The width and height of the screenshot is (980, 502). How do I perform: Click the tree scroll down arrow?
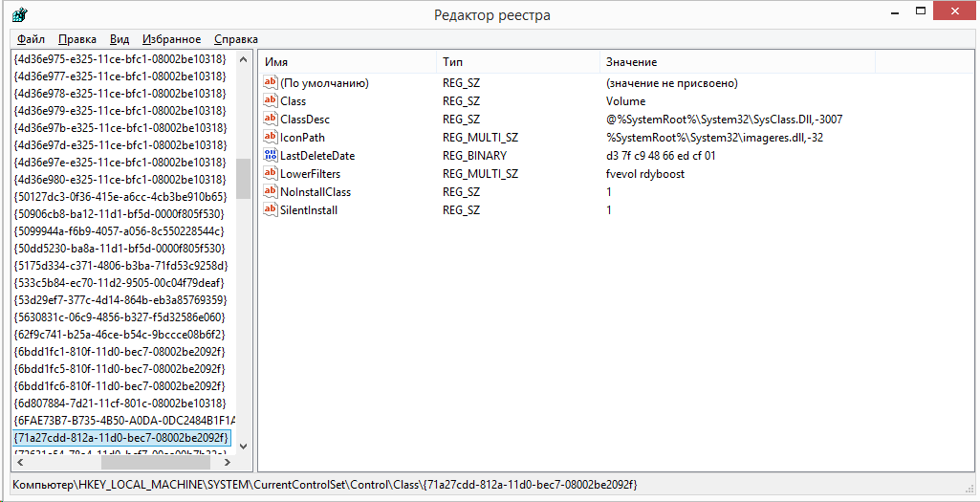243,446
